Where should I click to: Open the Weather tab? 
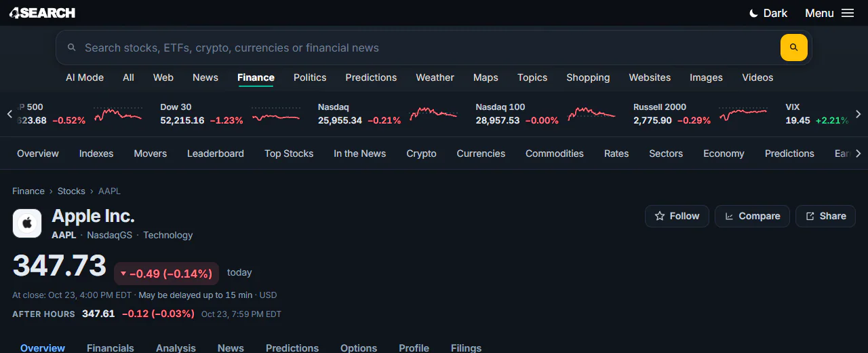(x=435, y=77)
